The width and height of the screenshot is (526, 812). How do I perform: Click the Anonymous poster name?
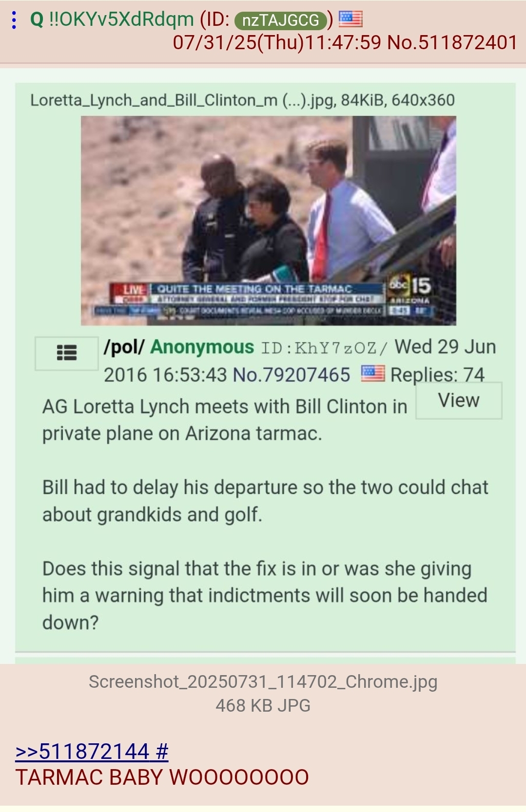point(202,347)
